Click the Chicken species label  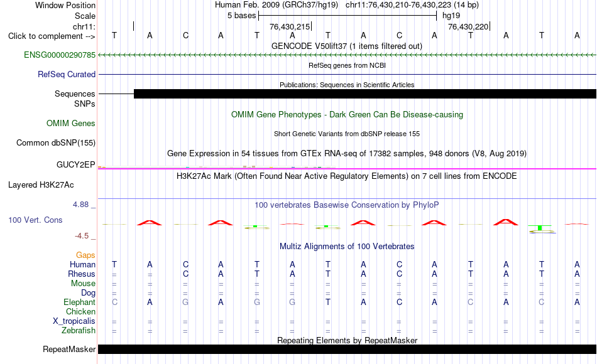(x=80, y=311)
